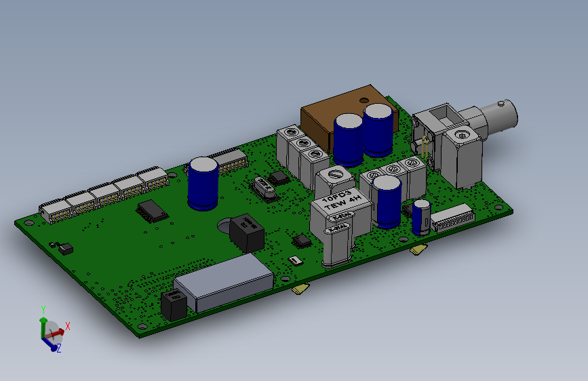Select the 16-pin black chip with red dot
588x381 pixels.
[x=152, y=212]
